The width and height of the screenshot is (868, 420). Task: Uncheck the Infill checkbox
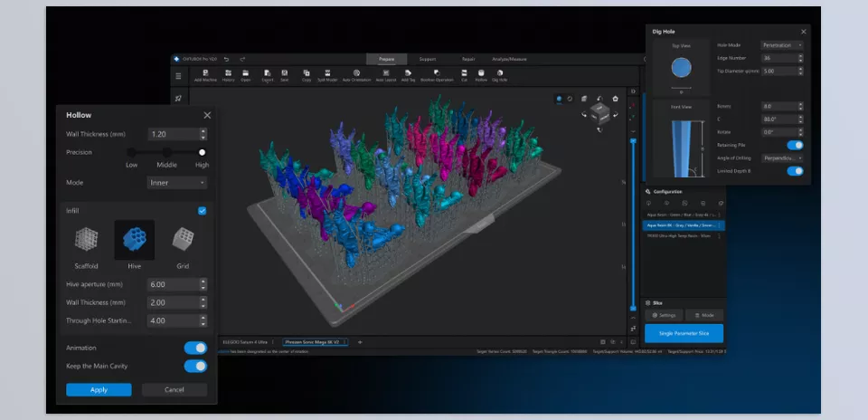point(202,211)
